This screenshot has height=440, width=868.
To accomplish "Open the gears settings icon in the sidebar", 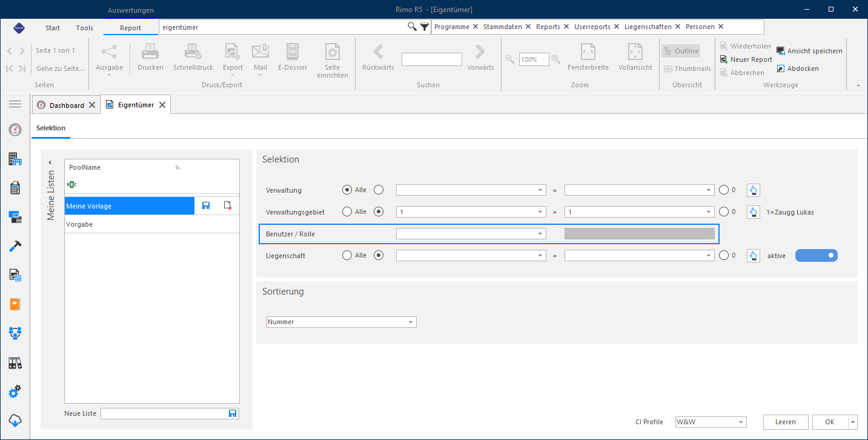I will 15,392.
